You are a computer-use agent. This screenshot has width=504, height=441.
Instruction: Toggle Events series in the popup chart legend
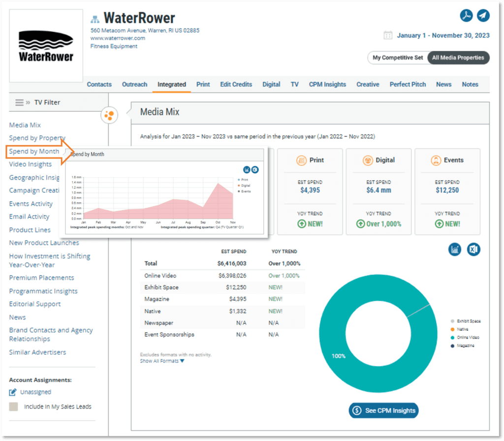(244, 191)
